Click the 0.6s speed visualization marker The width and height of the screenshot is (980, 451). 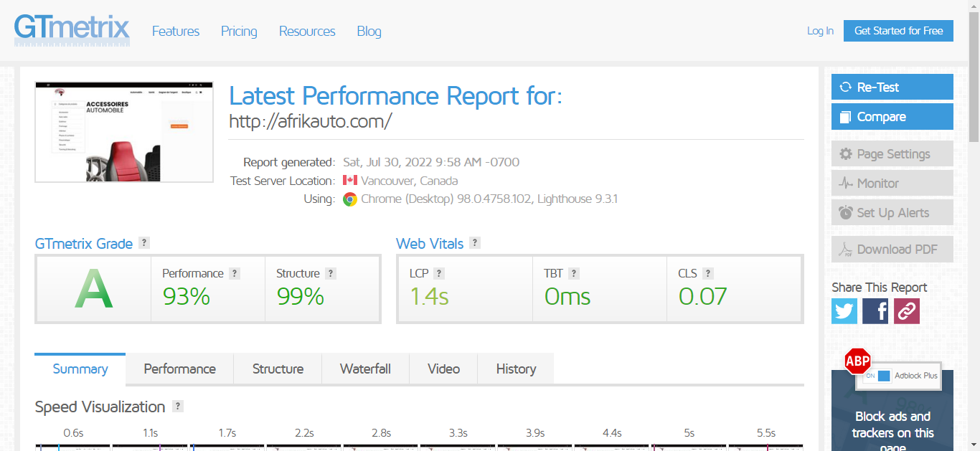(x=73, y=433)
